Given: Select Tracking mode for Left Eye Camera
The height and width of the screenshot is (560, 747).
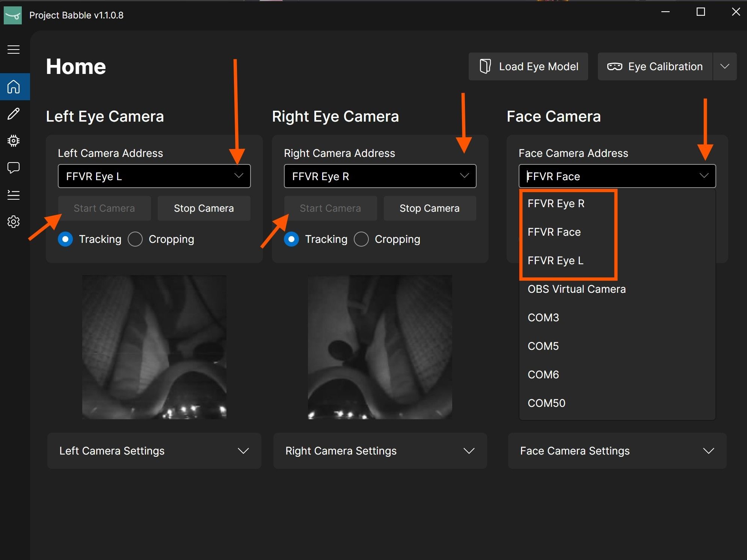Looking at the screenshot, I should (x=65, y=239).
